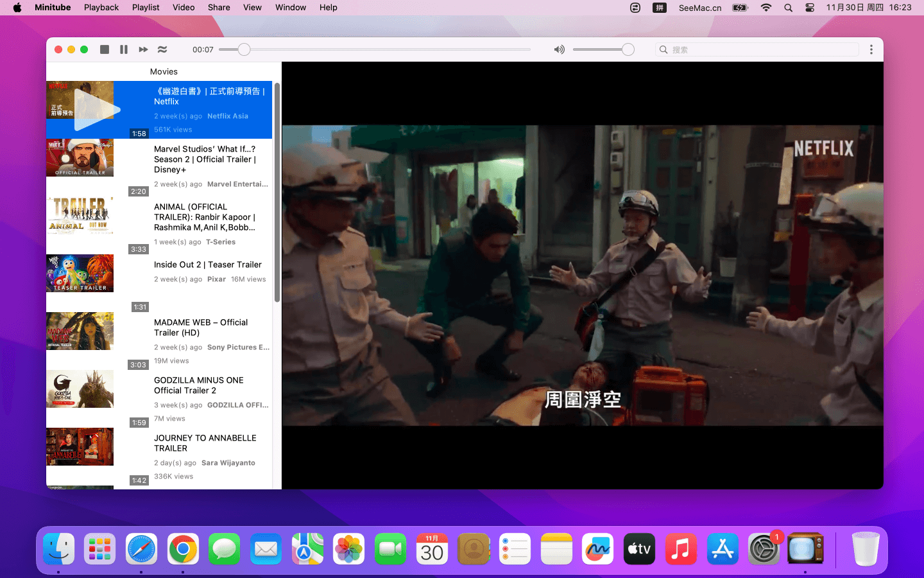Open the Godzilla Minus One thumbnail
The image size is (924, 578).
click(80, 389)
